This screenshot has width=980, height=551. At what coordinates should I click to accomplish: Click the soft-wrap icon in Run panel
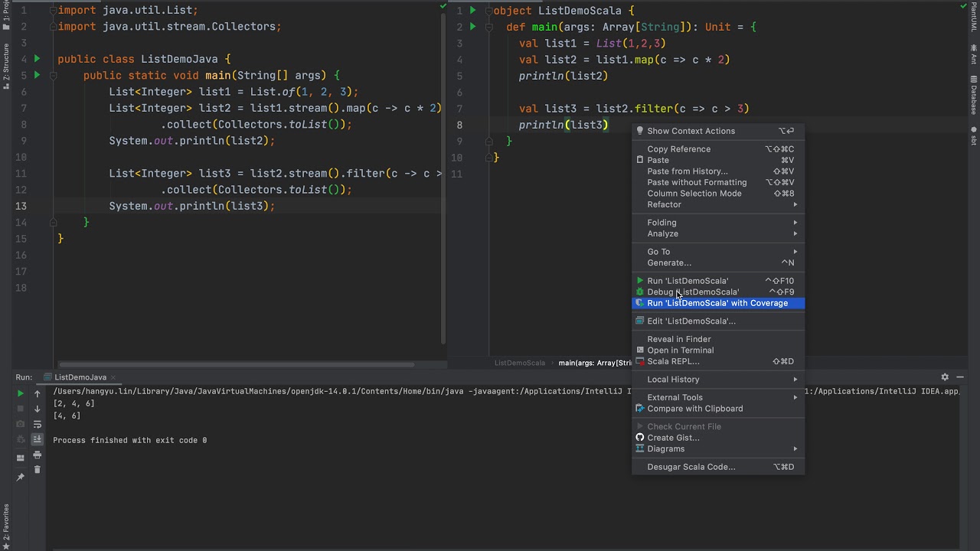coord(37,424)
